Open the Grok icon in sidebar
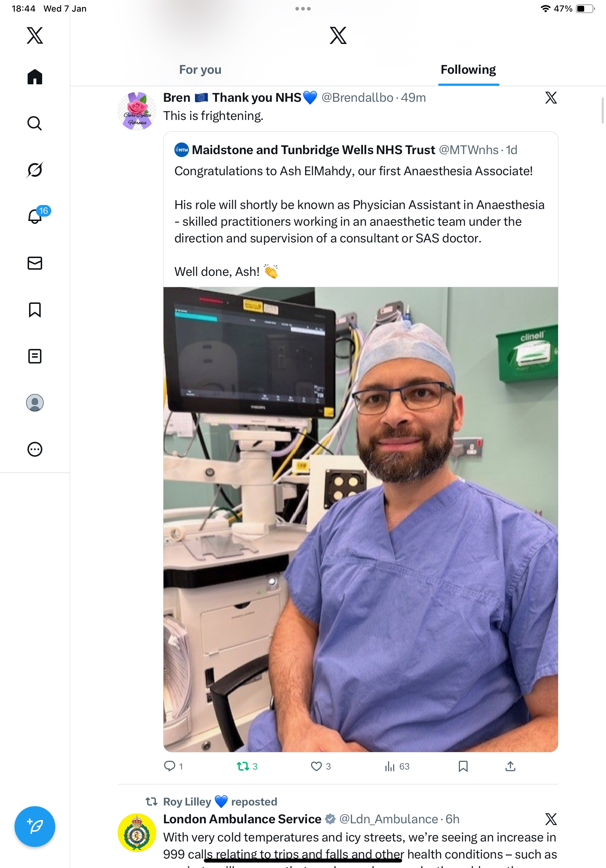This screenshot has height=868, width=606. (35, 170)
